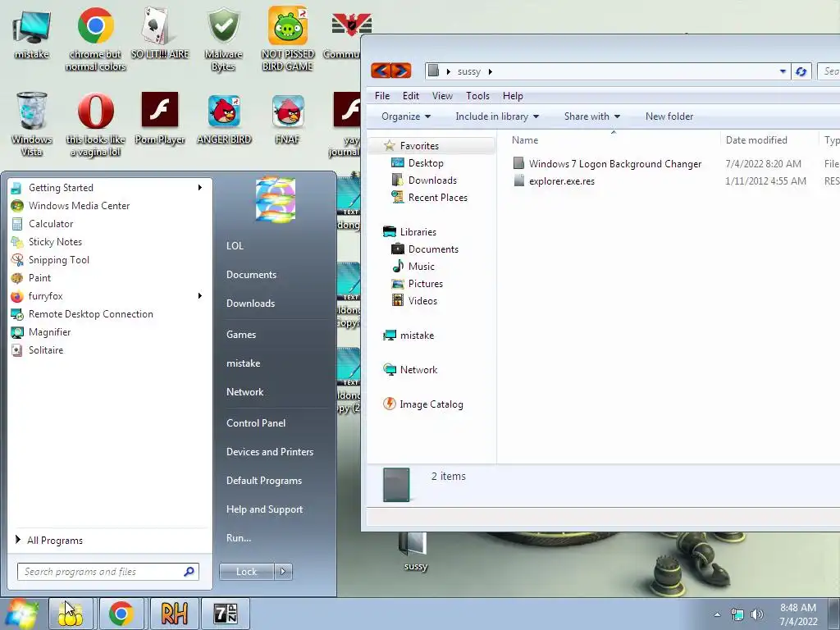Open the Organize dropdown

point(405,116)
